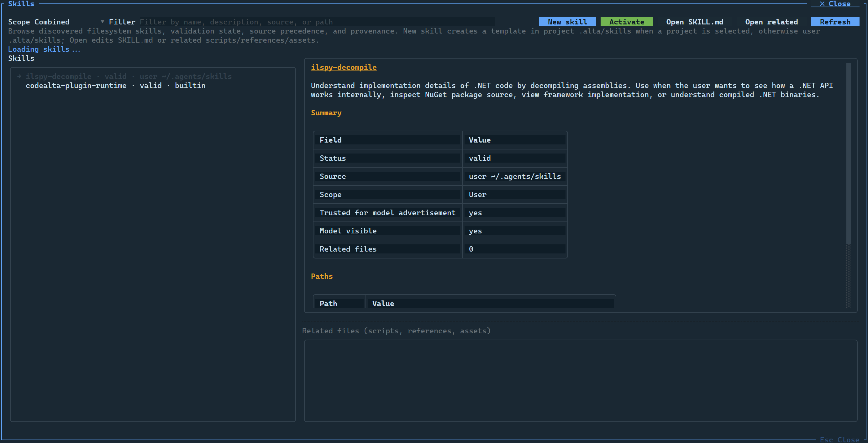Click the Summary section heading
Screen dimensions: 868x443
[326, 113]
